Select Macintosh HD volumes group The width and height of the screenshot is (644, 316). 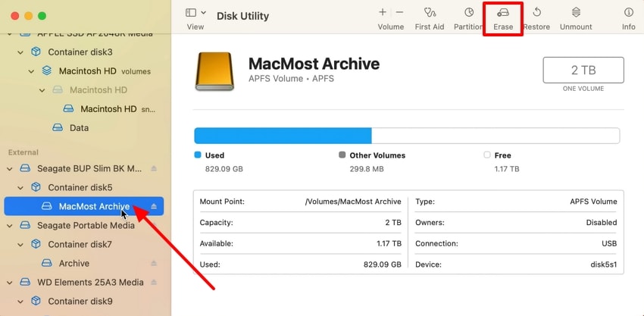pyautogui.click(x=98, y=71)
